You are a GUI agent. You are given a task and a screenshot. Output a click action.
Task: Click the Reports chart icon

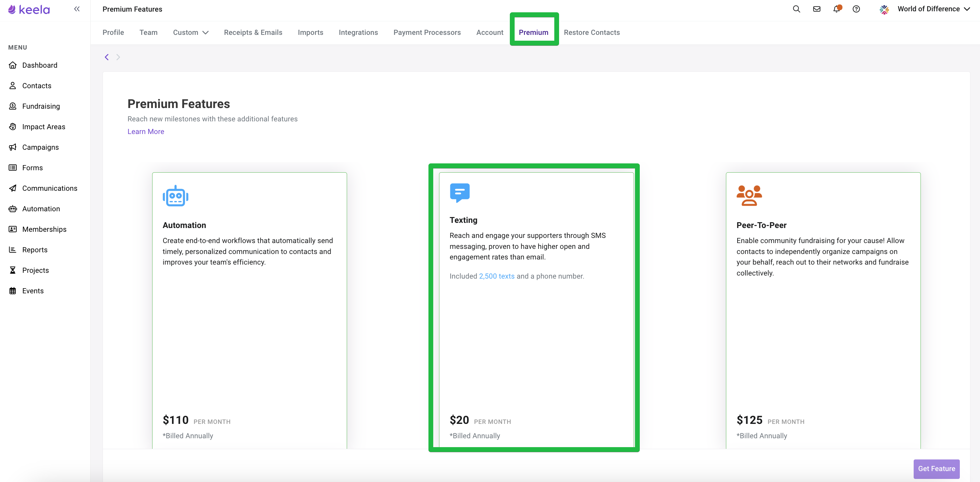[13, 250]
